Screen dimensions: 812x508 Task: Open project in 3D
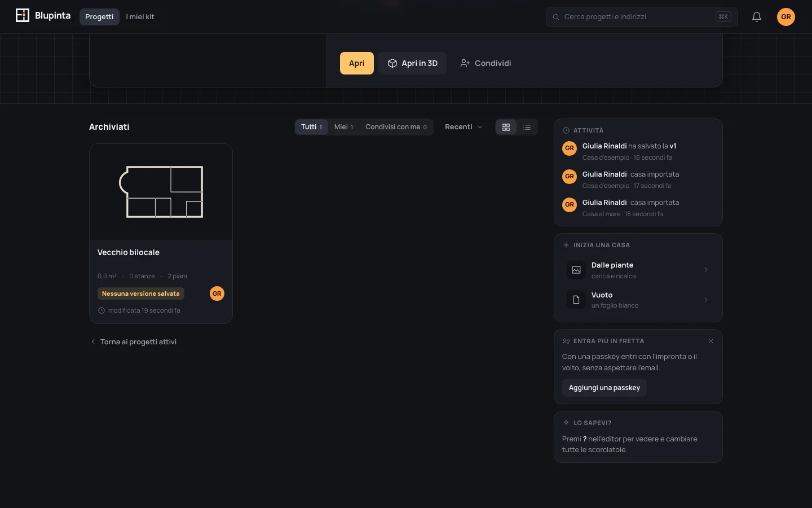coord(413,63)
